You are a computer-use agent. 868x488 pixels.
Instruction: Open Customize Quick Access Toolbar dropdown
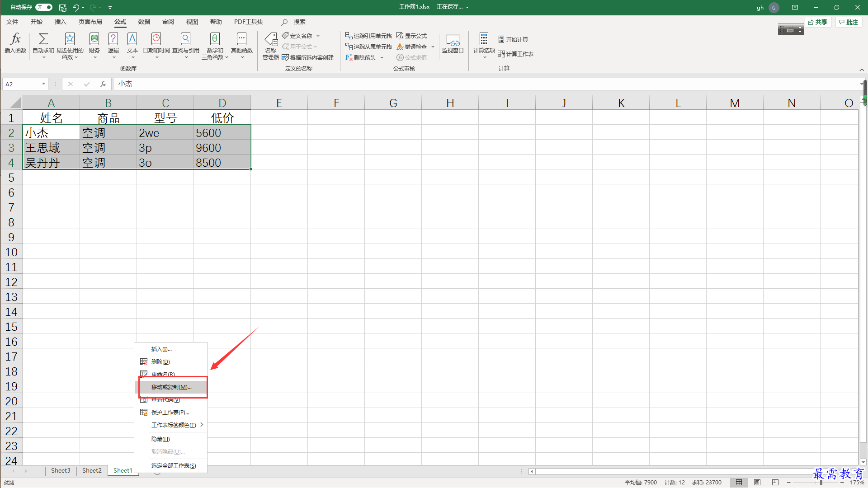click(x=110, y=7)
